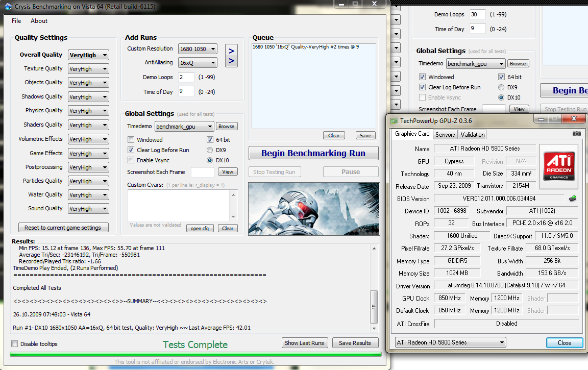588x370 pixels.
Task: Click the Custom Cvars text area
Action: (179, 206)
